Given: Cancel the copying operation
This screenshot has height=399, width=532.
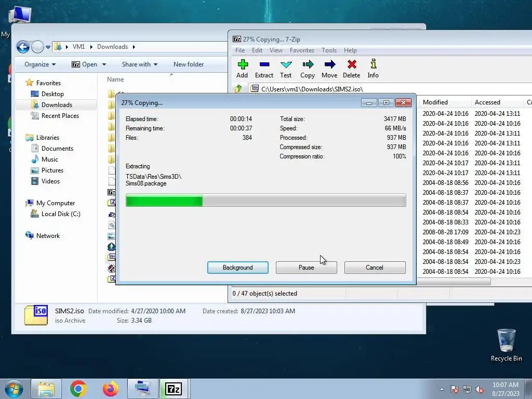Looking at the screenshot, I should pos(375,268).
